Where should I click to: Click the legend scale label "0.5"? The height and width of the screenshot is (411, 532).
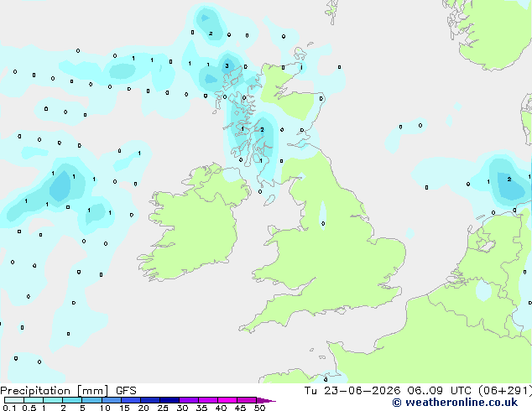point(29,408)
